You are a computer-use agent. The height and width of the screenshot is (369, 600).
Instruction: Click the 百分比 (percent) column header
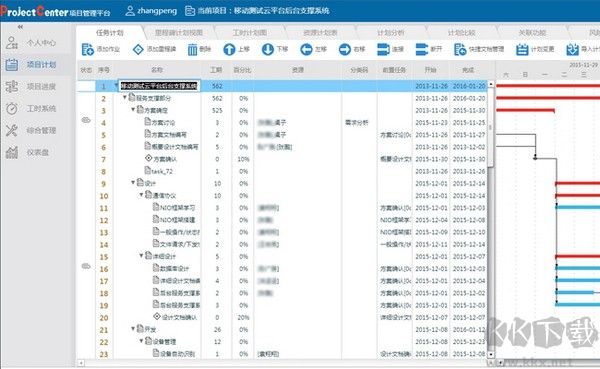[242, 70]
